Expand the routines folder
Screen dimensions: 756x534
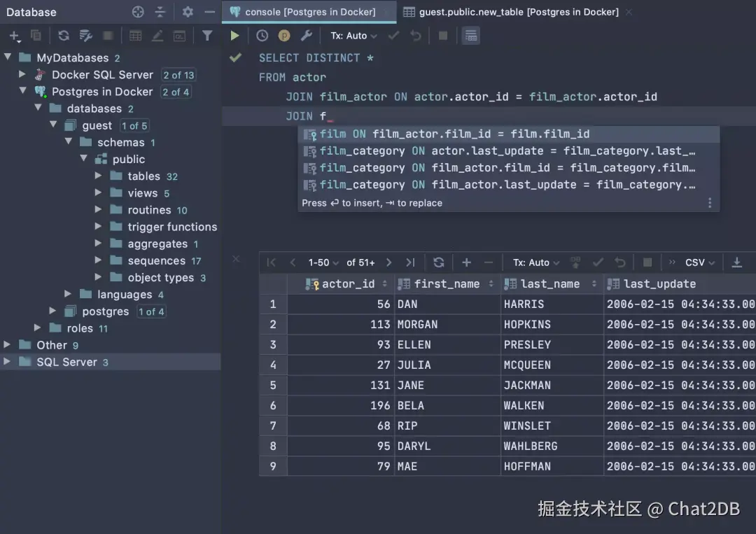tap(99, 209)
